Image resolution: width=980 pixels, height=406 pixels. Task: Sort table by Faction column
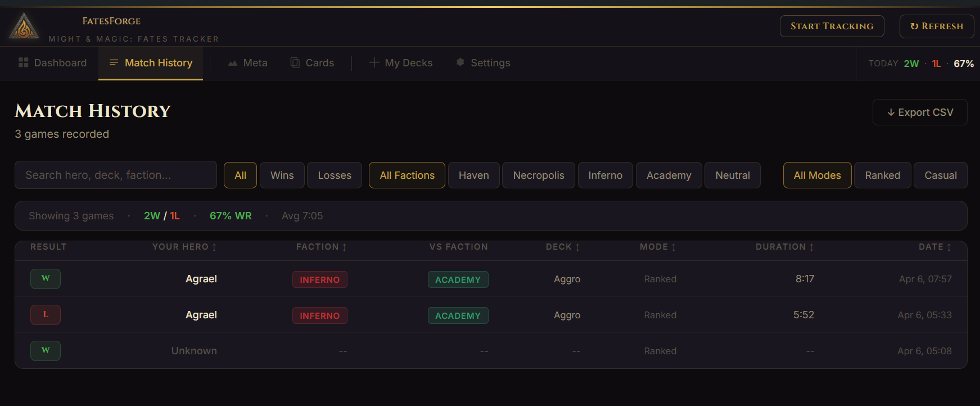(x=322, y=247)
